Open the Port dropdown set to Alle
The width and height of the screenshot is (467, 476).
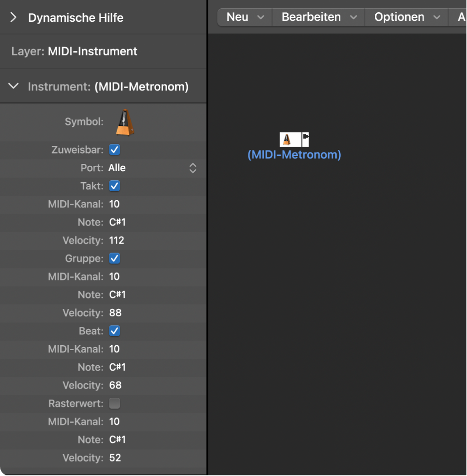point(192,168)
